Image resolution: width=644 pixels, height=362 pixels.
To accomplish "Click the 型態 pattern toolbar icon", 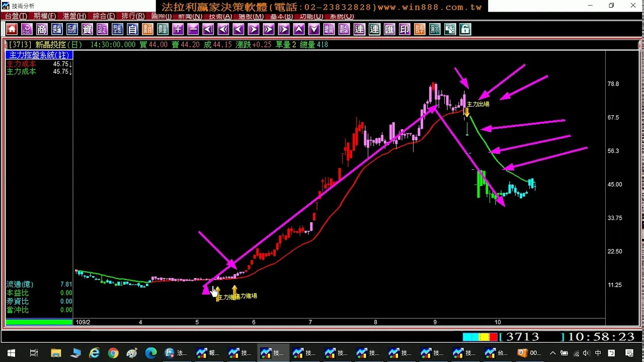I will [117, 29].
